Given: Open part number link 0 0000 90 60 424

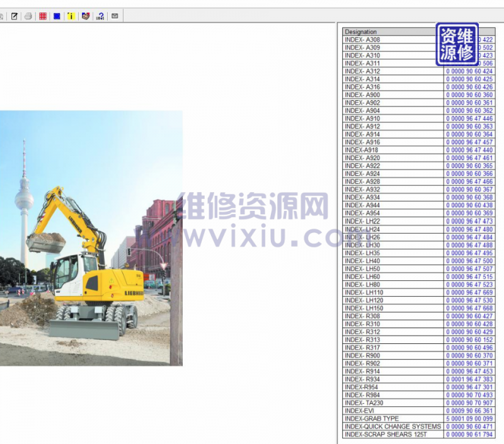Looking at the screenshot, I should (469, 71).
